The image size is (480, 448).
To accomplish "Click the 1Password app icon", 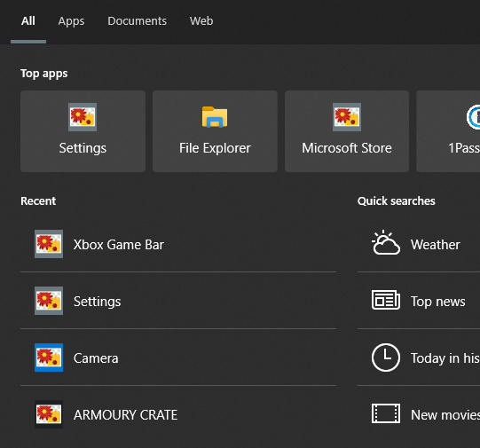I will coord(473,117).
